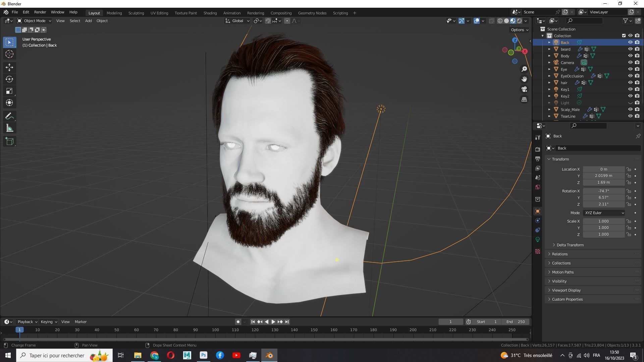Select the Move tool
The image size is (644, 362).
pos(9,67)
